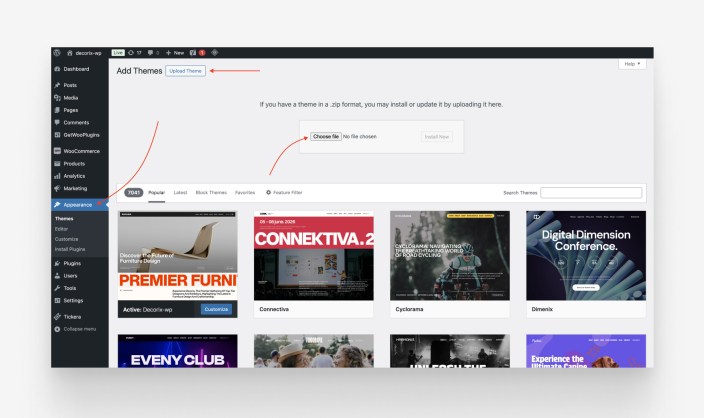Select the Dimenix theme thumbnail
The width and height of the screenshot is (704, 418).
coord(586,255)
